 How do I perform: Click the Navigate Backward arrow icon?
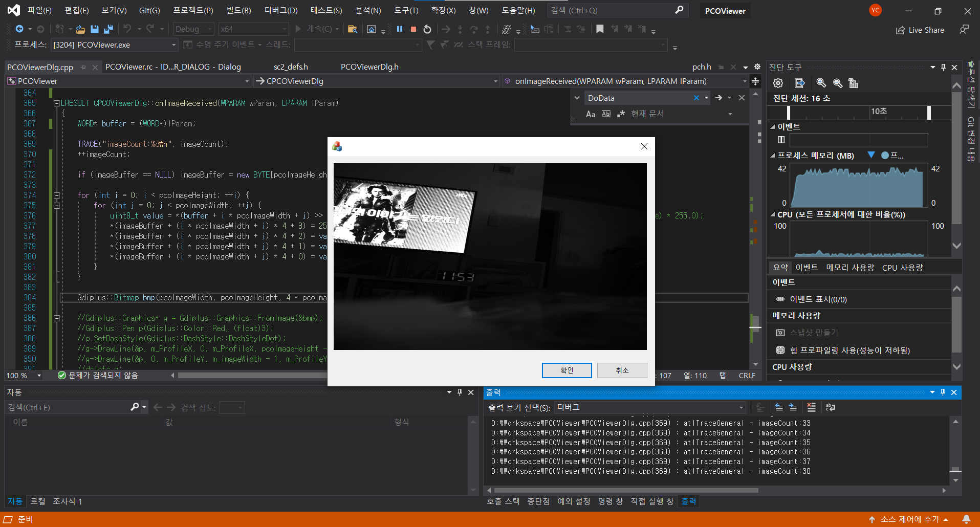tap(19, 29)
